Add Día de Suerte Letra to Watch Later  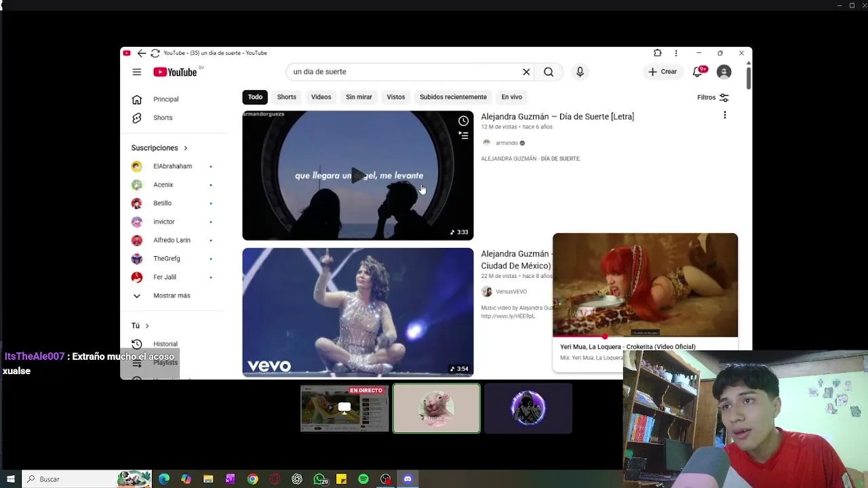[463, 121]
